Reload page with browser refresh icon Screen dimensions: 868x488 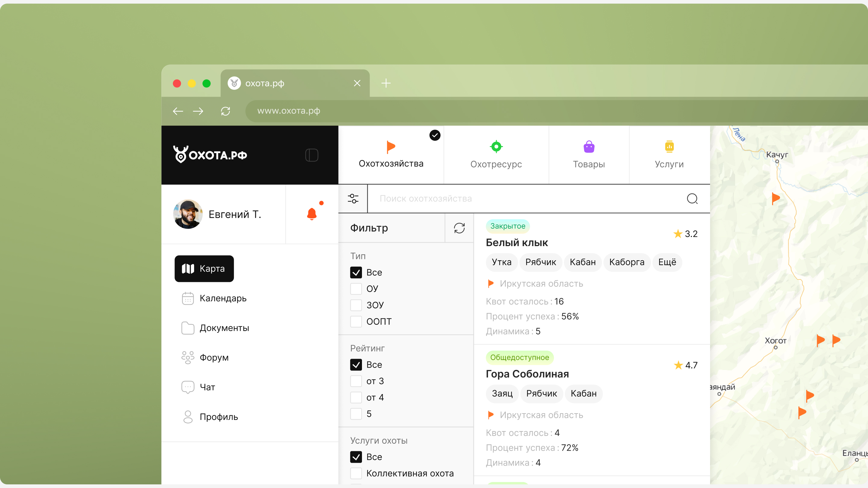point(225,111)
